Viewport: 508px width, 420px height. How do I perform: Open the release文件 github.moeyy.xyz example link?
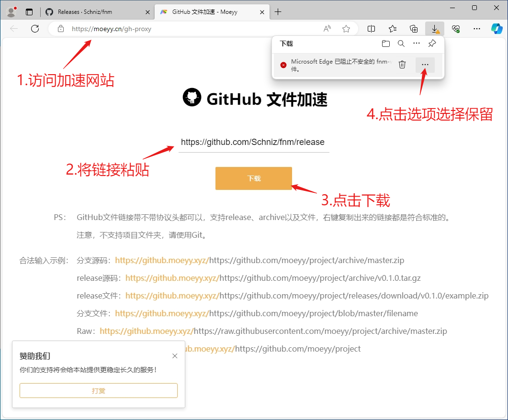[x=172, y=296]
